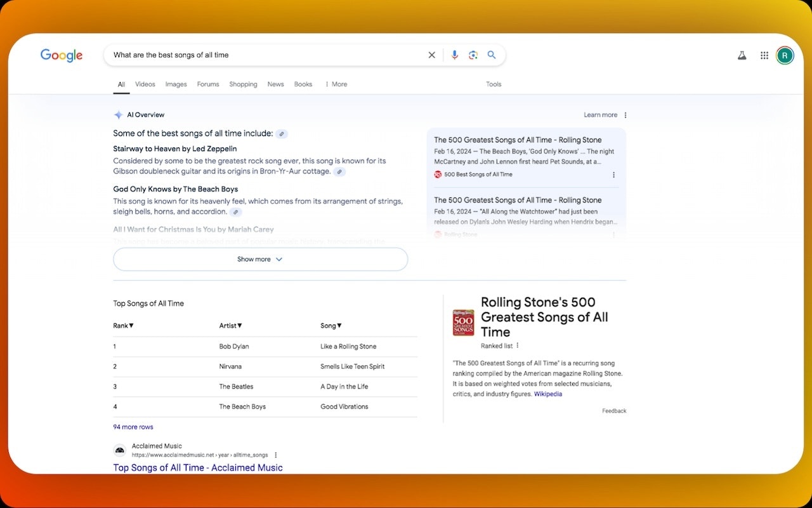Open options for 500 Best Songs source
The height and width of the screenshot is (508, 812).
point(613,175)
